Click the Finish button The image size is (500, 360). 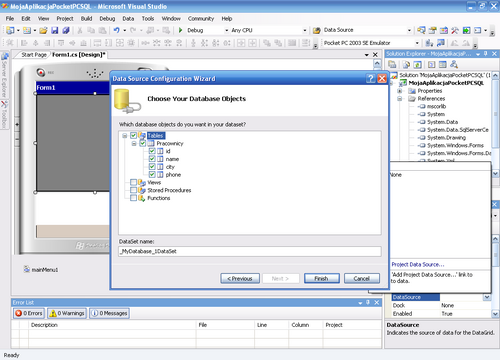pos(322,278)
